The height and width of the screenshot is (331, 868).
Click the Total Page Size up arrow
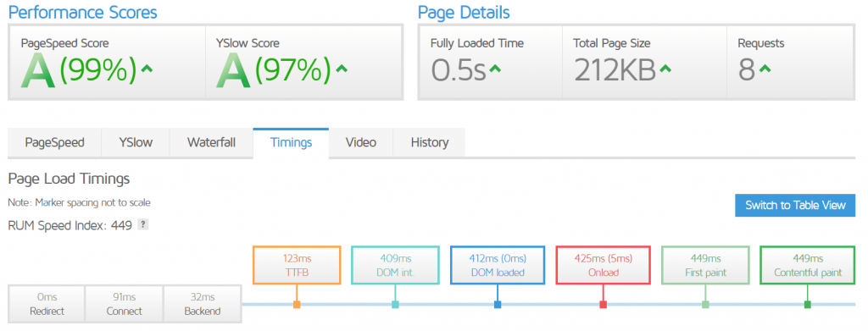coord(665,69)
